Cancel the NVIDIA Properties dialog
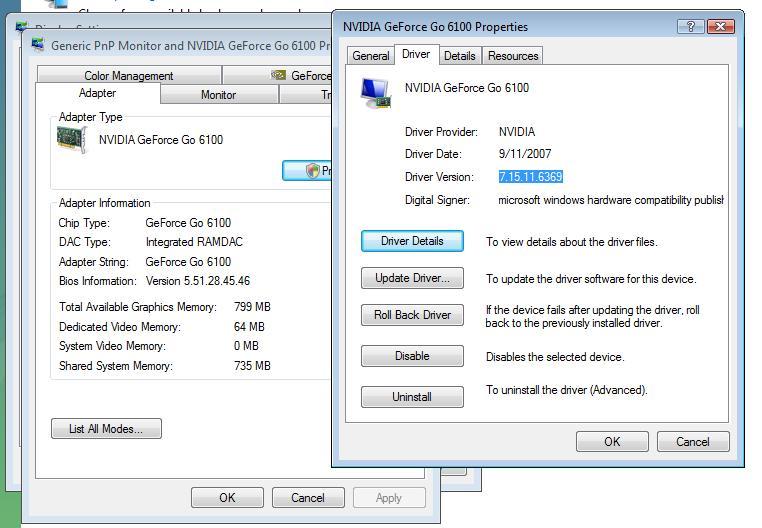Viewport: 762px width, 528px height. (x=693, y=441)
